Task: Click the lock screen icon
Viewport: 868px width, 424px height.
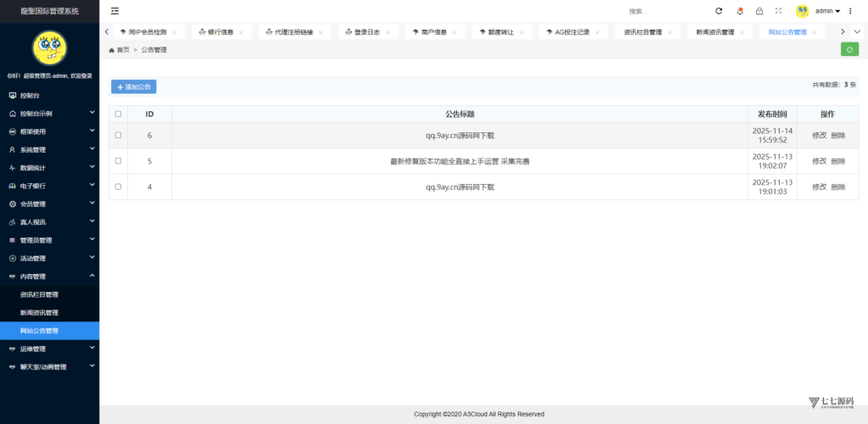Action: 759,11
